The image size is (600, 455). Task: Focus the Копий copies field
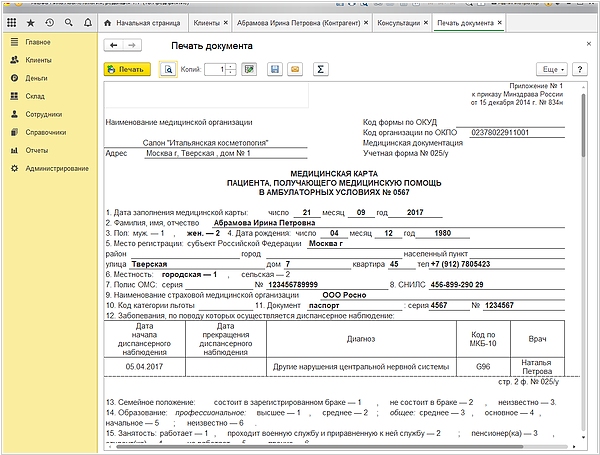(215, 69)
